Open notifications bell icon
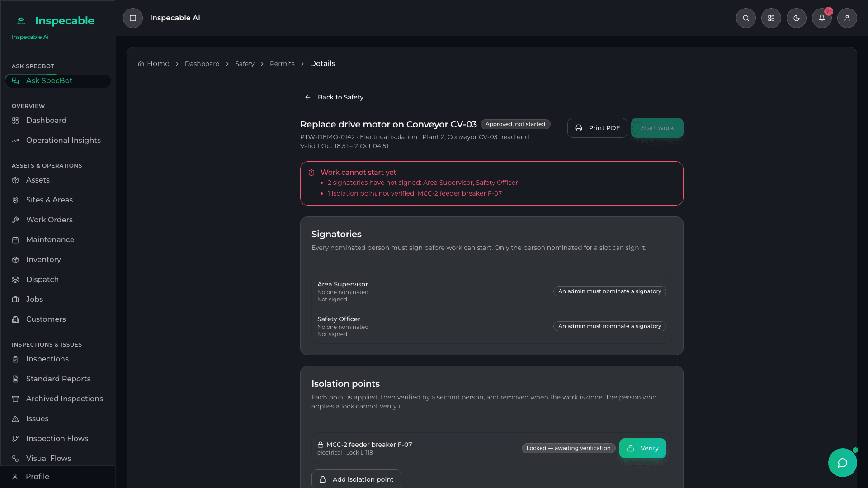 pos(822,18)
